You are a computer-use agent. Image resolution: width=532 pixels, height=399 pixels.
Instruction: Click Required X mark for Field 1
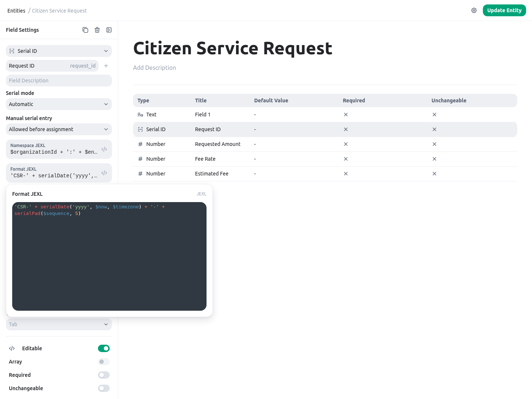click(x=346, y=115)
